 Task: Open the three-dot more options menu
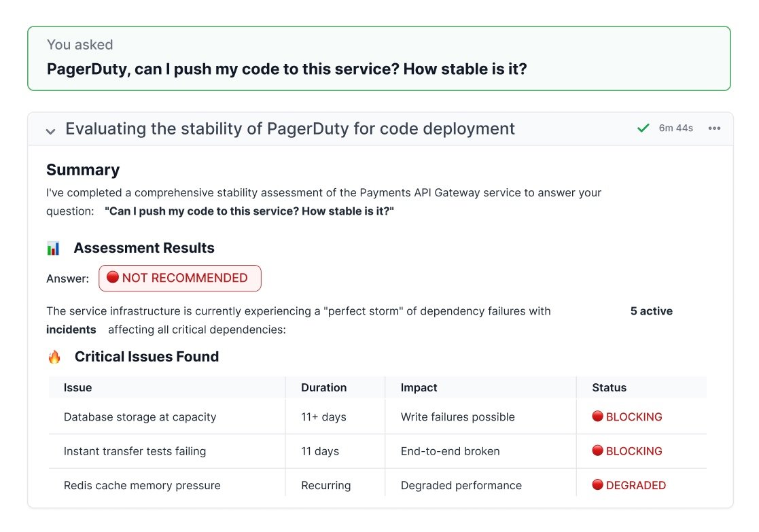tap(714, 128)
